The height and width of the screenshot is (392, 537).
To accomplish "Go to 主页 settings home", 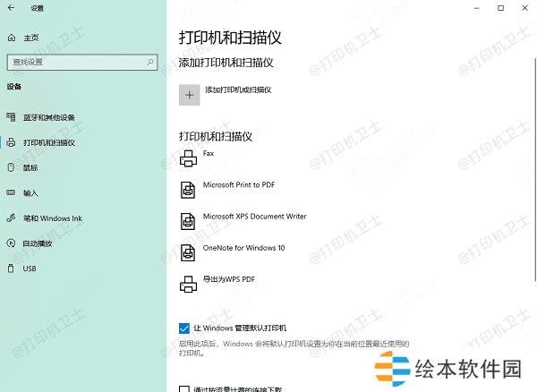I will [31, 38].
